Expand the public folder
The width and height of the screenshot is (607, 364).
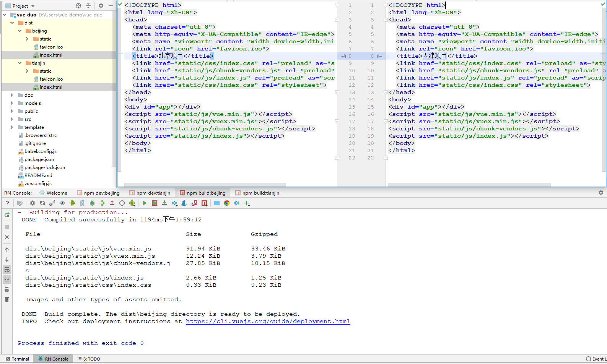pyautogui.click(x=12, y=111)
